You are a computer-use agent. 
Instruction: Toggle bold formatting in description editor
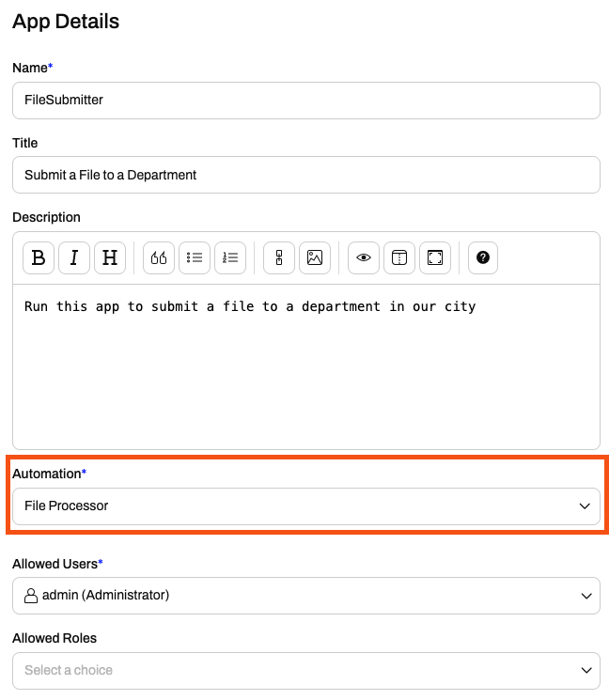tap(39, 257)
